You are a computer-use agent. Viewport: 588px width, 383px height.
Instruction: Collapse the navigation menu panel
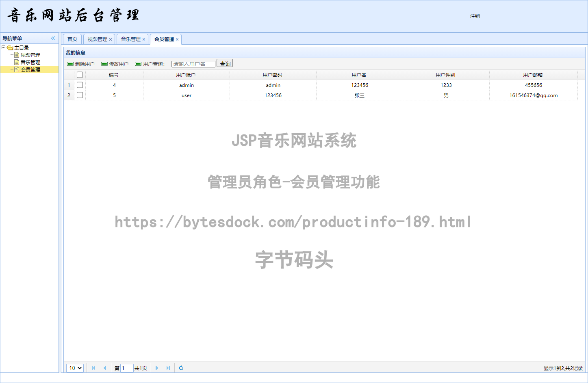coord(53,38)
